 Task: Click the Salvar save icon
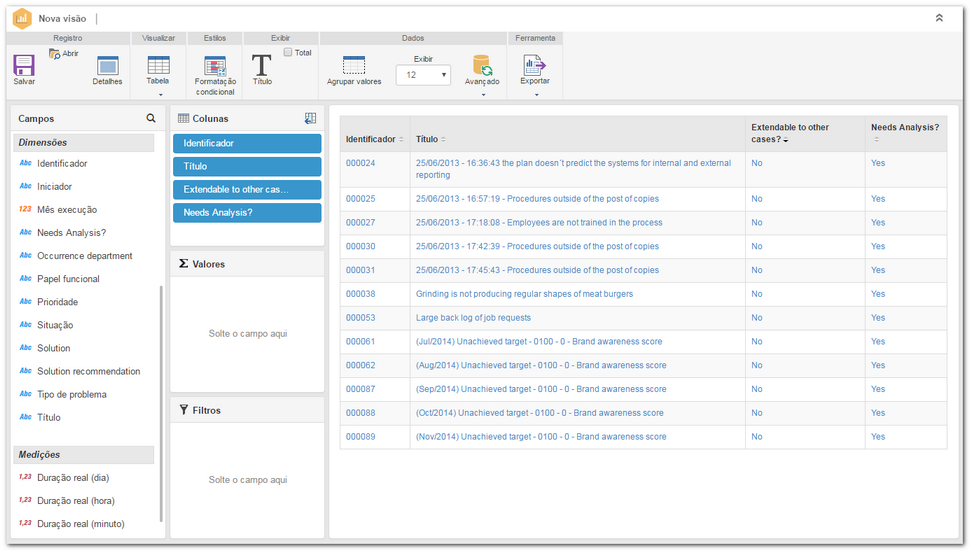tap(24, 65)
